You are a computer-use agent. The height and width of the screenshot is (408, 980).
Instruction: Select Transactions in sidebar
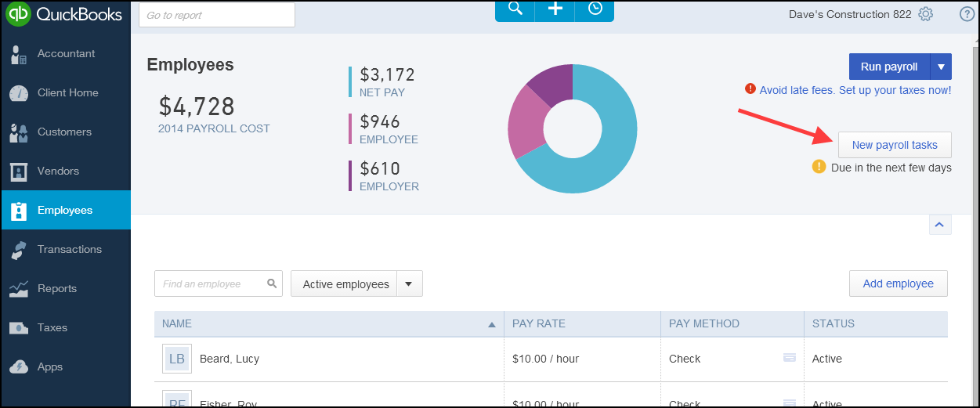66,250
